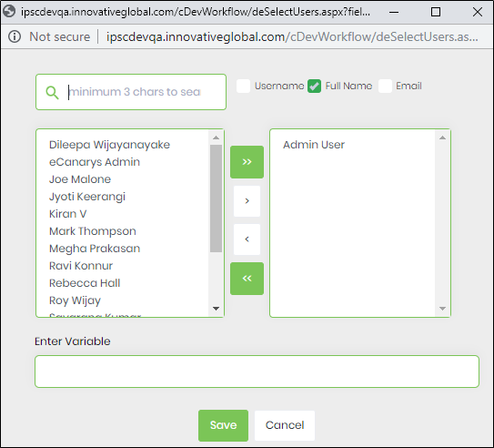The height and width of the screenshot is (448, 494).
Task: Close the popup window
Action: (478, 13)
